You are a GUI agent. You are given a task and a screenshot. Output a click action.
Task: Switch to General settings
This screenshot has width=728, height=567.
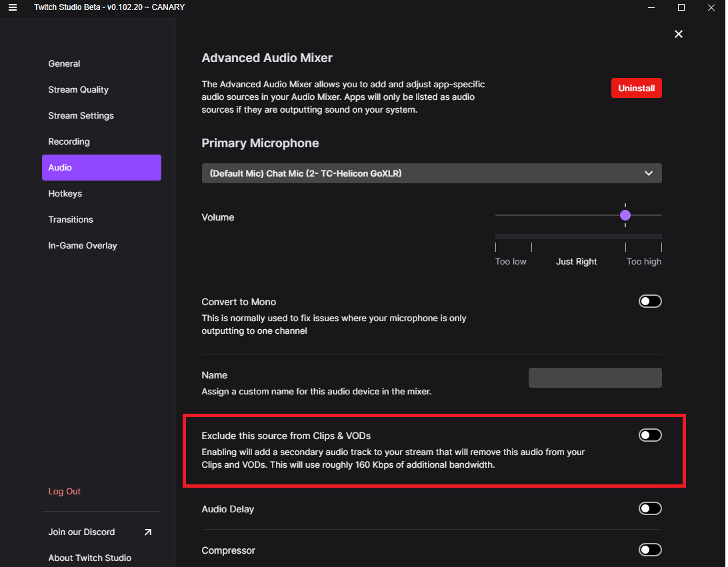tap(64, 63)
